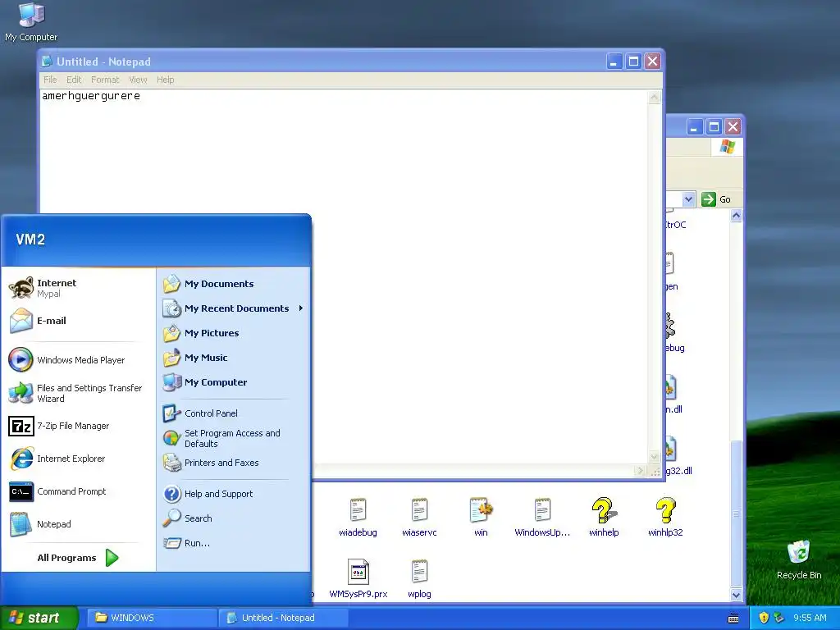Launch 7-Zip File Manager
This screenshot has width=840, height=630.
(x=78, y=426)
